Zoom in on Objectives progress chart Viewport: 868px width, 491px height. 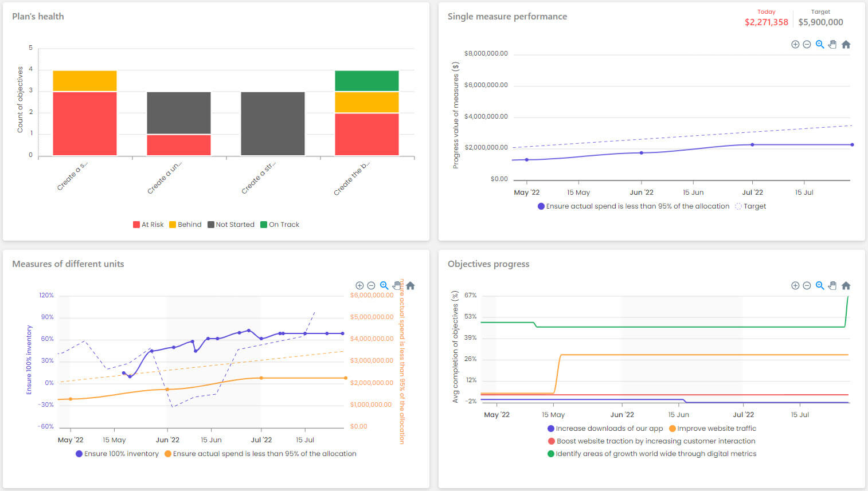tap(795, 285)
